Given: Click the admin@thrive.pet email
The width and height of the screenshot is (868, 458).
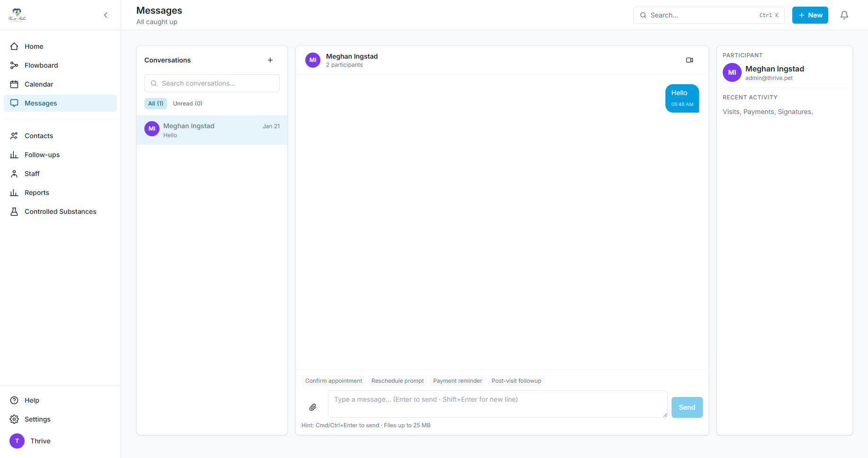Looking at the screenshot, I should click(769, 78).
